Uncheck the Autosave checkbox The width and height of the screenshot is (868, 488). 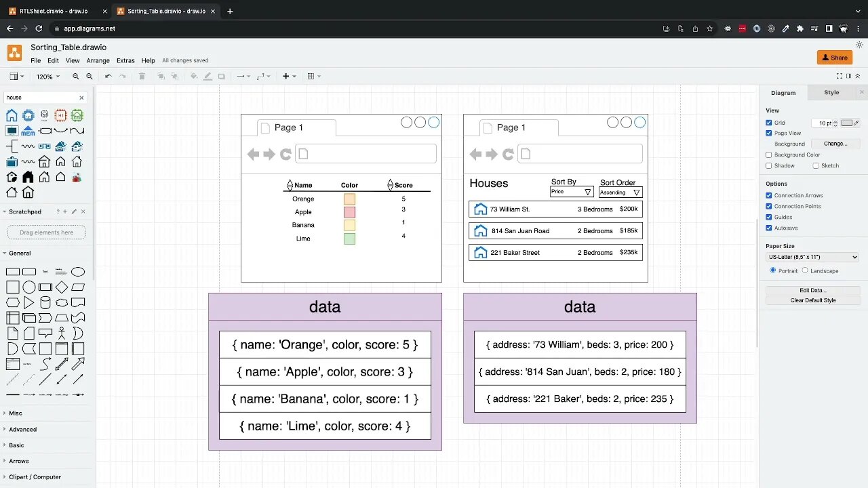pyautogui.click(x=769, y=228)
